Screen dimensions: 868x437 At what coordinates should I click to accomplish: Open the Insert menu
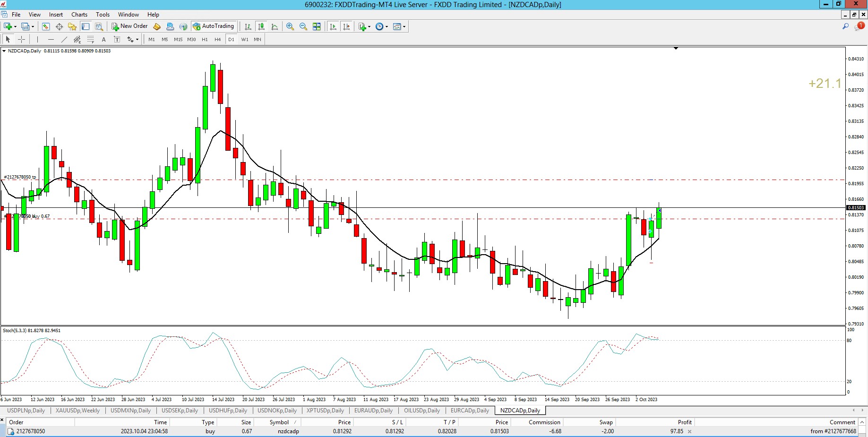pos(56,15)
